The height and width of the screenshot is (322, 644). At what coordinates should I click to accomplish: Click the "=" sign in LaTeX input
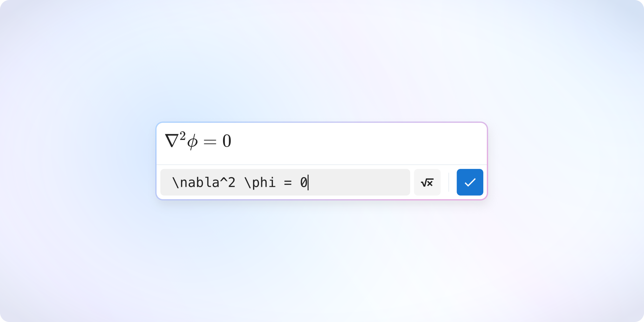288,183
